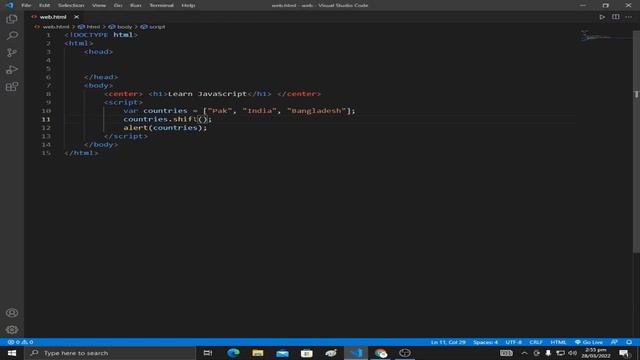
Task: Click Learn JavaScript heading text on line 8
Action: 207,94
